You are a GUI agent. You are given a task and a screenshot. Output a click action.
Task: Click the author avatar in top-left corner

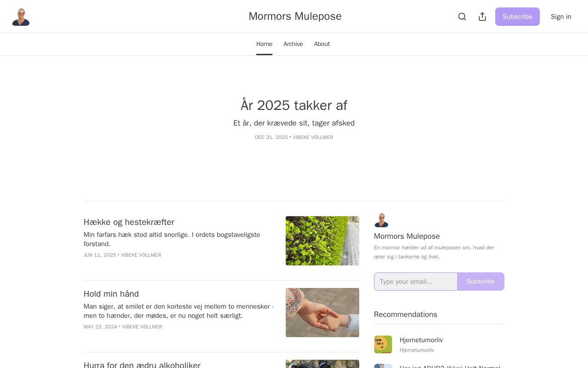point(21,17)
